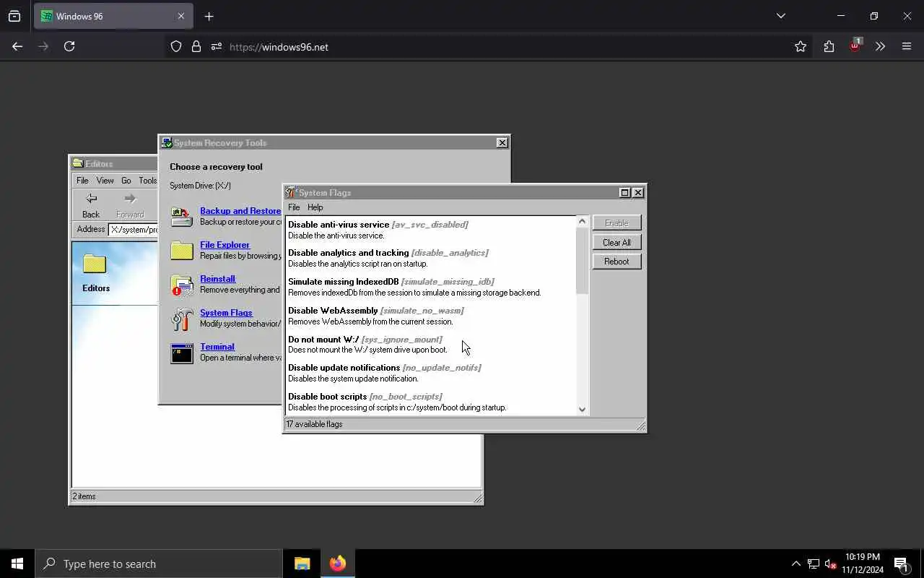
Task: Click the Reinstall icon with warning badge
Action: [182, 285]
